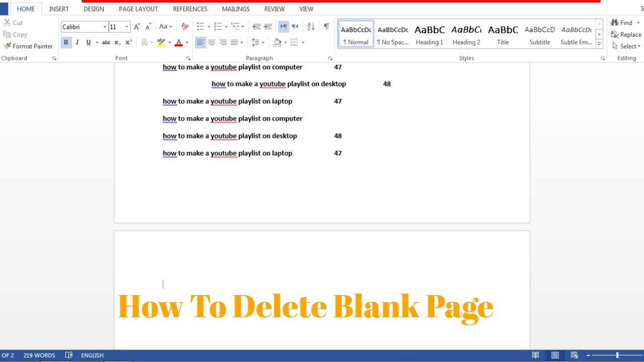644x362 pixels.
Task: Shrink font size with Shrink Font
Action: coord(148,27)
